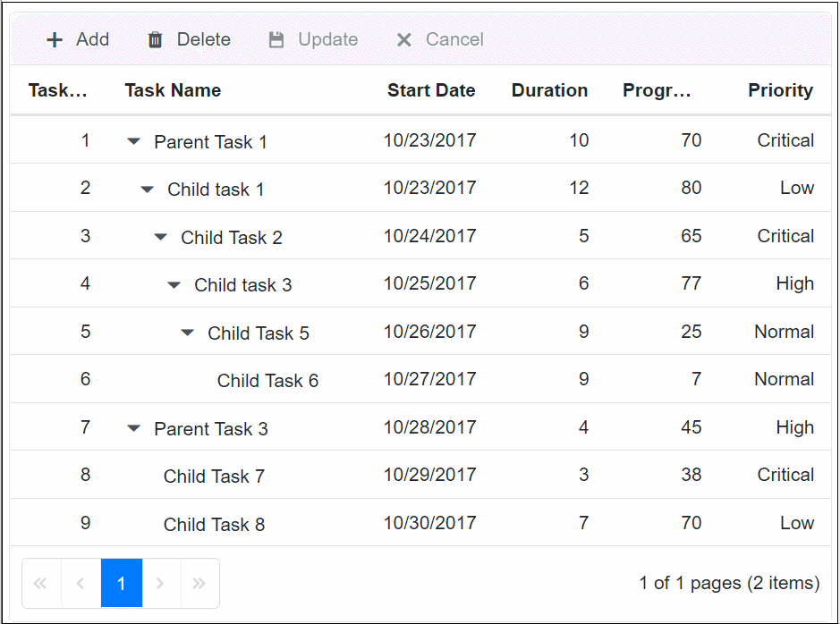Collapse Child task 1 tree node
Screen dimensions: 840x624
click(x=147, y=190)
